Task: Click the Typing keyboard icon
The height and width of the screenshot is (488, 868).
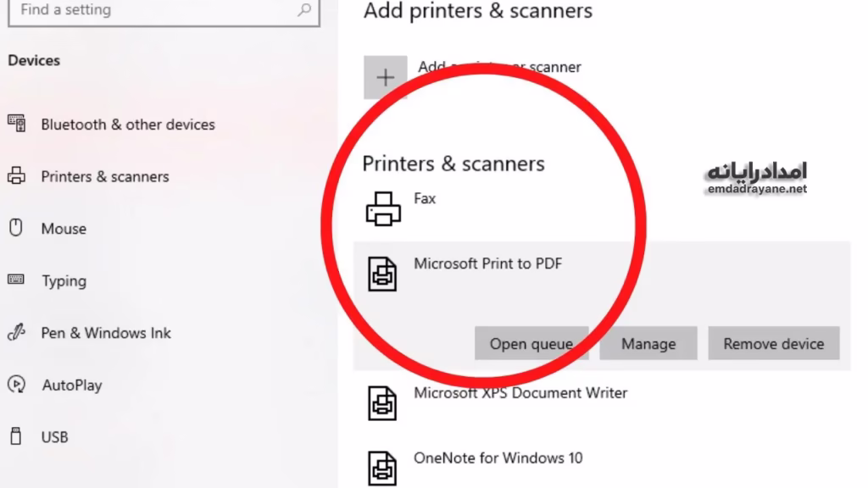Action: tap(15, 280)
